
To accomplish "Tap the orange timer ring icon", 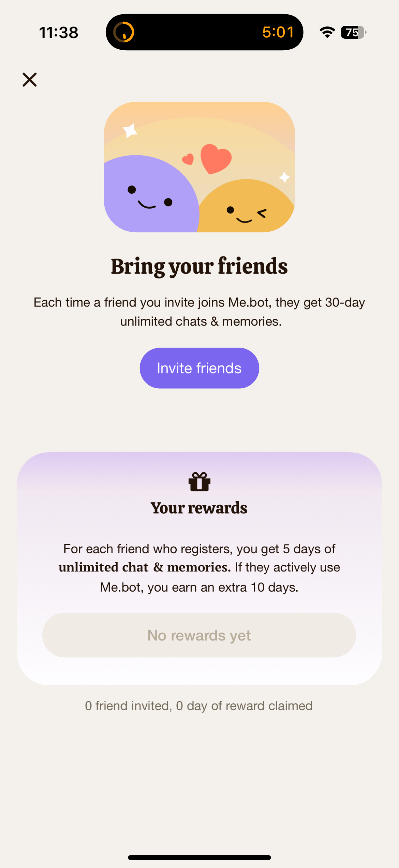I will [124, 32].
